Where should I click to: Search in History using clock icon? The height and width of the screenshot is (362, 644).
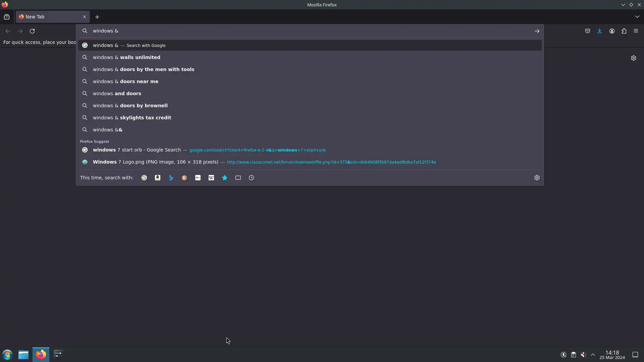coord(252,178)
